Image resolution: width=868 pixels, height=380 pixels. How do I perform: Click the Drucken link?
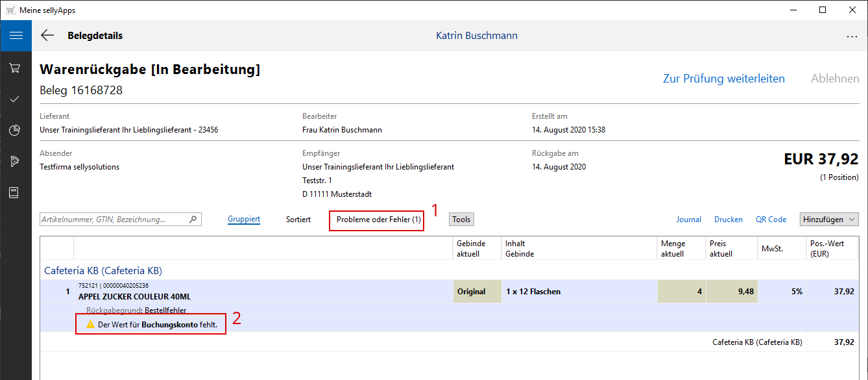(x=728, y=220)
